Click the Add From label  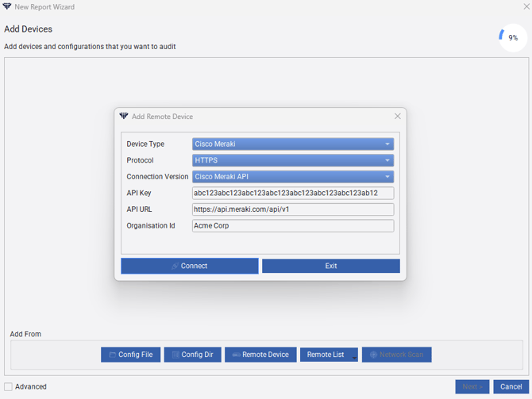25,334
